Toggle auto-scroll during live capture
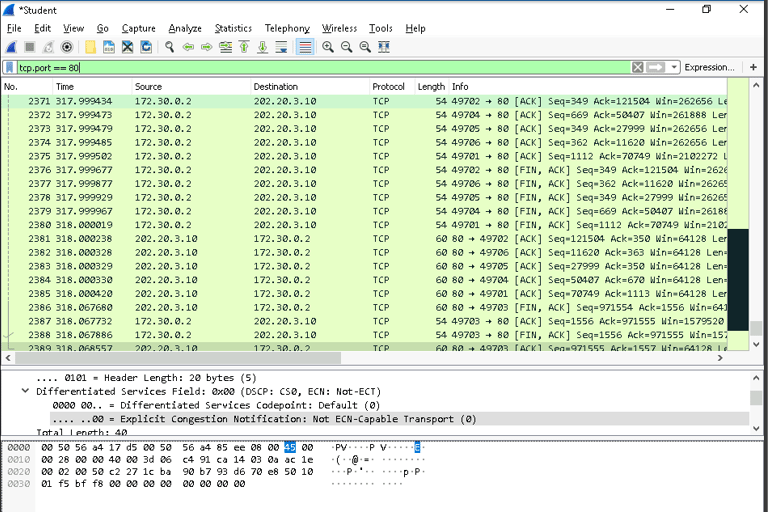This screenshot has width=768, height=512. (281, 47)
